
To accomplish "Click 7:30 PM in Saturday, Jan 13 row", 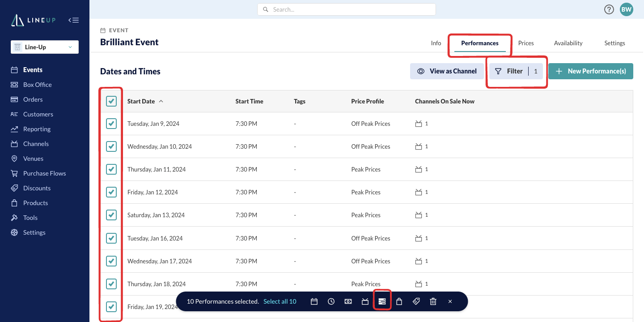I will (246, 215).
